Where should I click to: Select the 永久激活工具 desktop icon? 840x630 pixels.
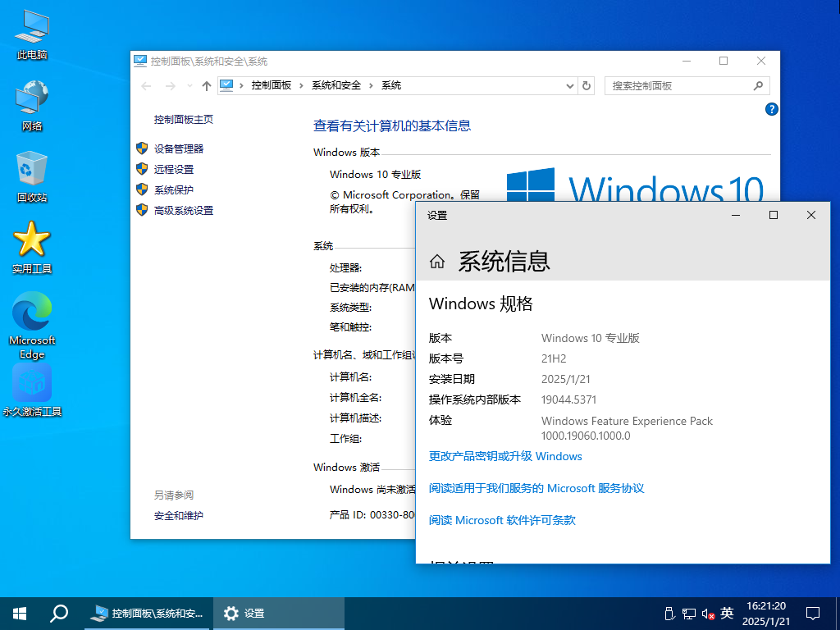tap(32, 390)
